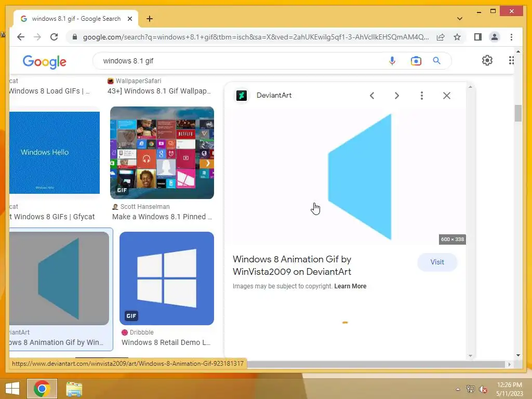532x399 pixels.
Task: Select the windows 8.1 gif Google Search tab
Action: pos(76,19)
